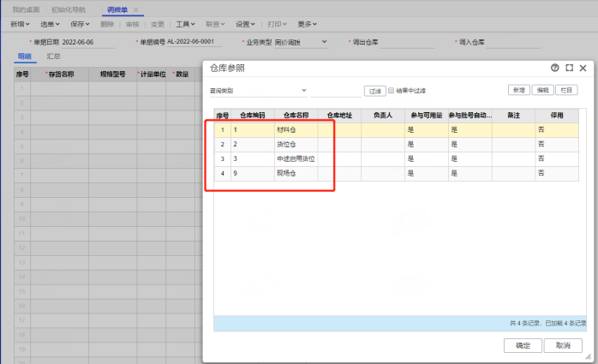Open 打印 toolbar dropdown
Viewport: 598px width, 364px height.
277,24
